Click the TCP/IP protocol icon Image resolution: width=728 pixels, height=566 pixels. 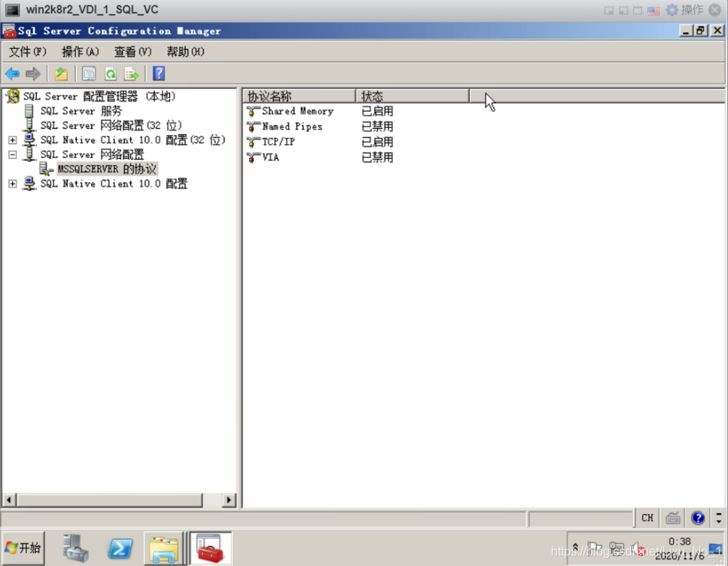click(253, 142)
